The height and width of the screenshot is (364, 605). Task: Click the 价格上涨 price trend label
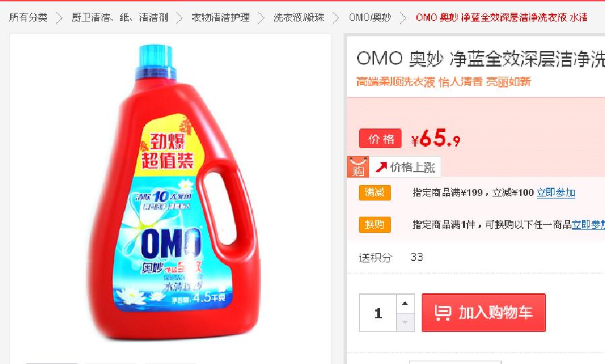[412, 167]
